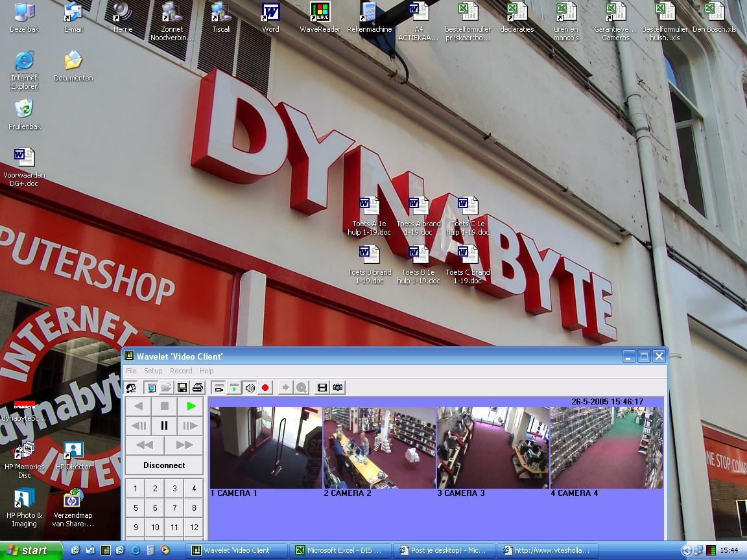The width and height of the screenshot is (747, 560).
Task: Select camera number 7 on keypad
Action: click(x=174, y=507)
